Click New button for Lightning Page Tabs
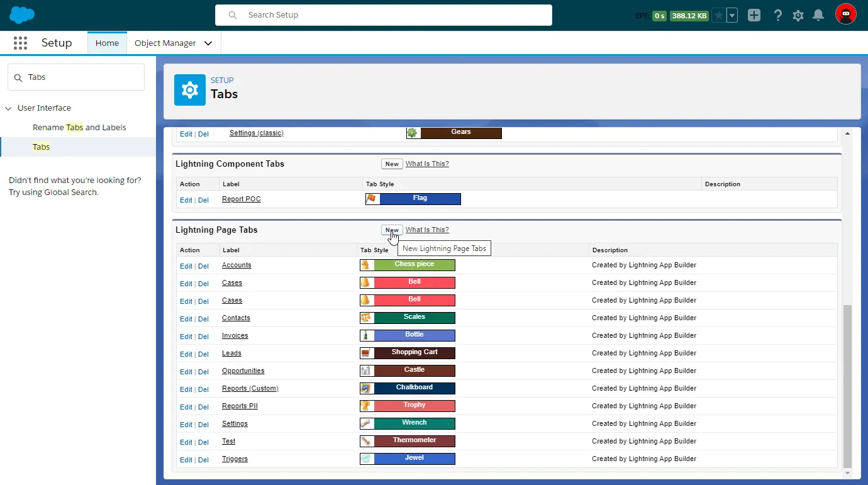 coord(392,230)
